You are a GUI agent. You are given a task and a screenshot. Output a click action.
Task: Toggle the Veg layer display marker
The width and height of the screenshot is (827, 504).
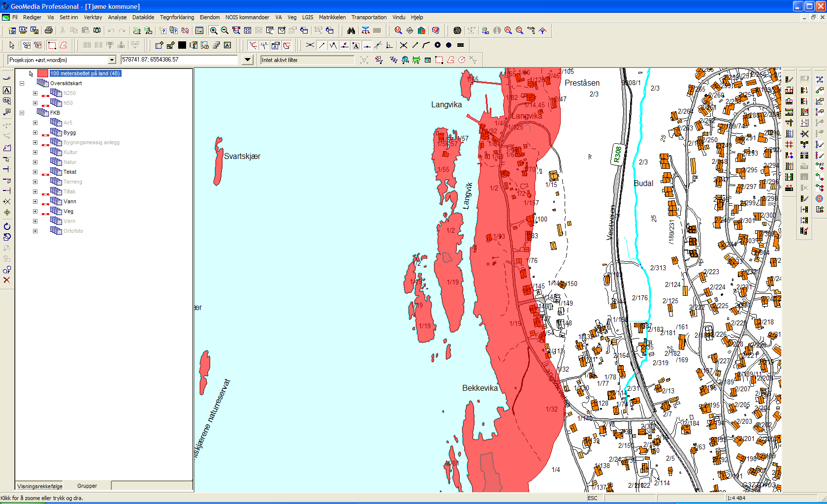[x=45, y=214]
